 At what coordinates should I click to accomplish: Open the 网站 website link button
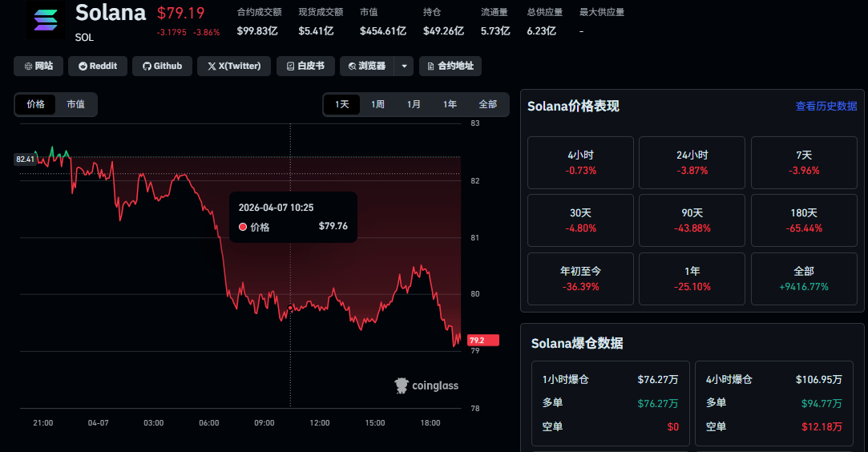point(38,66)
